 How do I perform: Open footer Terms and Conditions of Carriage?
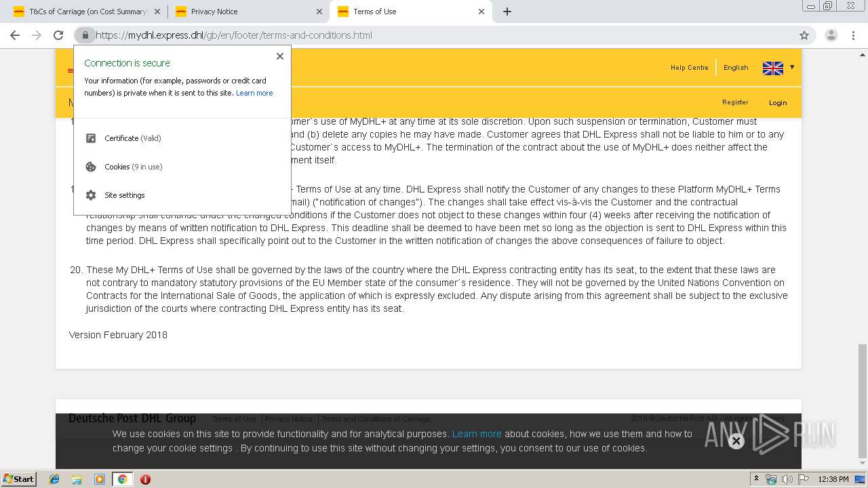pyautogui.click(x=376, y=419)
